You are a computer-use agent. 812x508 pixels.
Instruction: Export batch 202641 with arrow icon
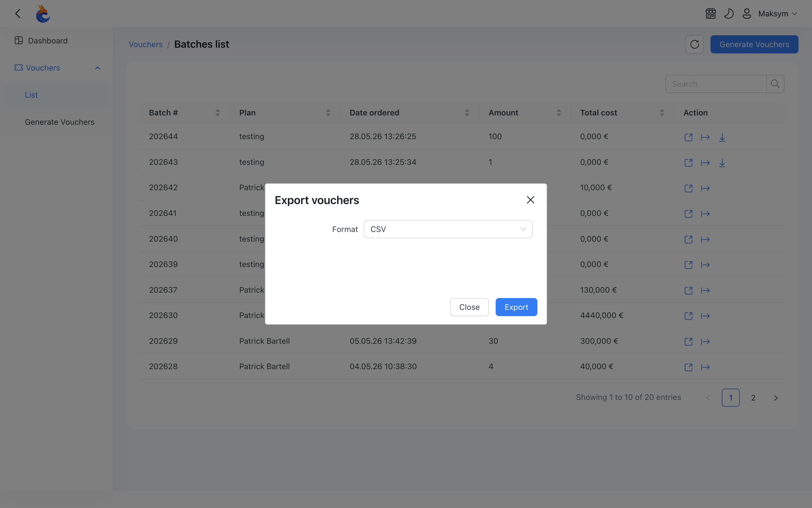point(705,214)
